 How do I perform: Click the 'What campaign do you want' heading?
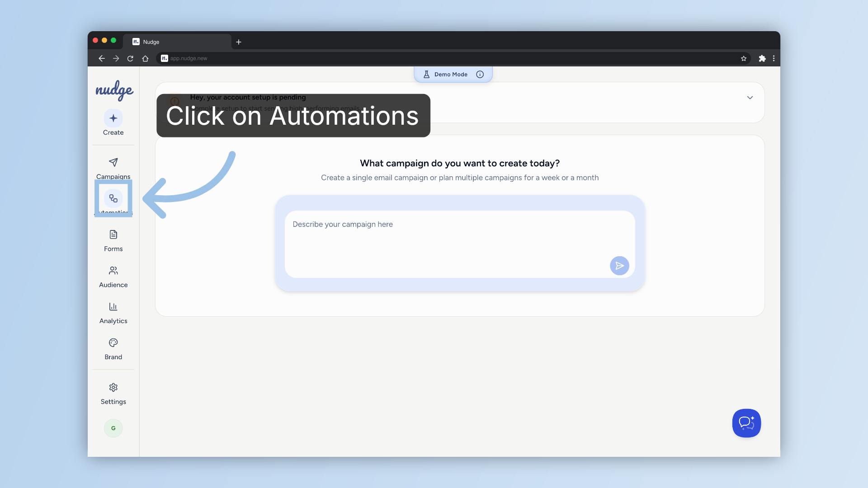click(x=460, y=163)
